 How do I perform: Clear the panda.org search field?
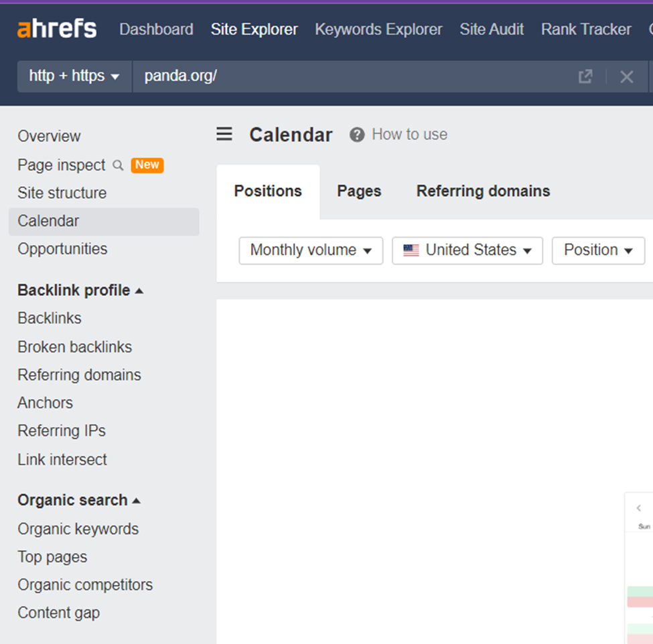(x=626, y=76)
